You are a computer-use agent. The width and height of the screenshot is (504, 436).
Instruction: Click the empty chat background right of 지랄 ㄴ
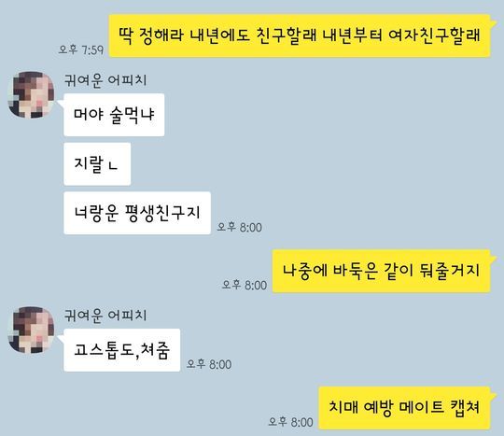(x=289, y=164)
